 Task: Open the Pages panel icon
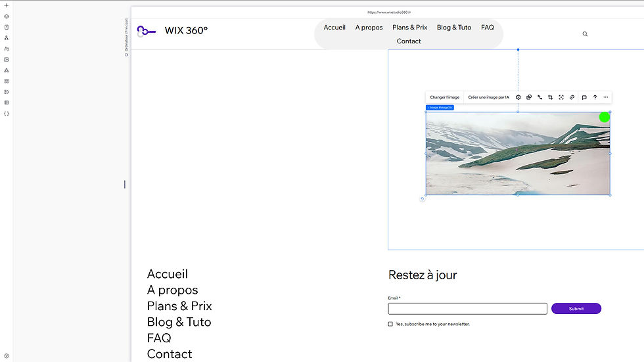point(6,27)
